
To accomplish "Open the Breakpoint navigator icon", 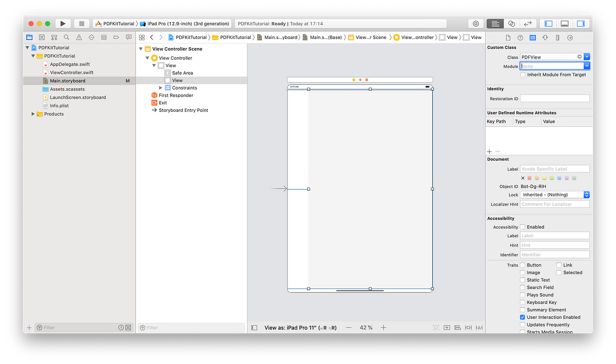I will pos(116,37).
